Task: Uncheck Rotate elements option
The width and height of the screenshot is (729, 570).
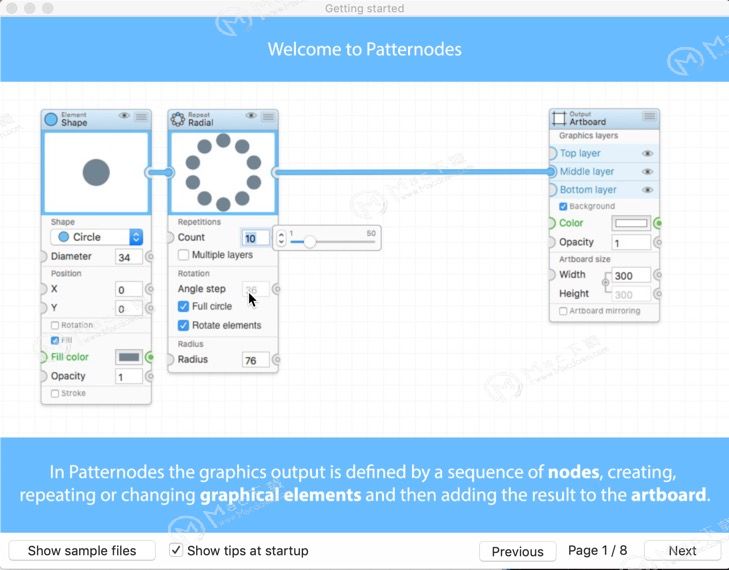Action: click(x=184, y=325)
